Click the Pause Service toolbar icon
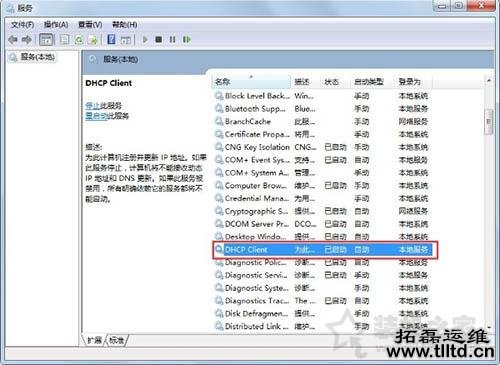This screenshot has height=365, width=500. tap(172, 40)
